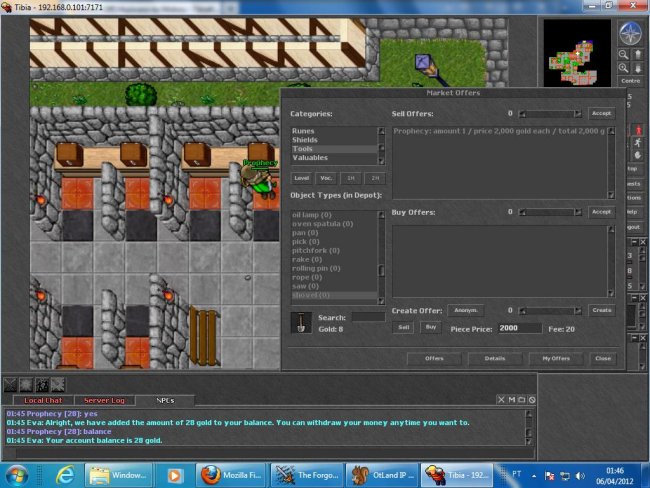The height and width of the screenshot is (488, 650).
Task: Open Internet Explorer from the taskbar
Action: [x=66, y=475]
